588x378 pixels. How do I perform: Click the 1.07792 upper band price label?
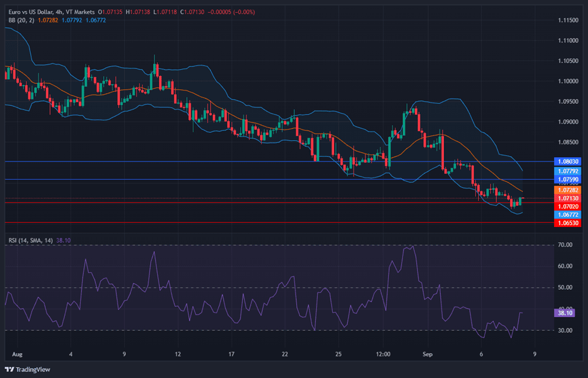point(567,171)
